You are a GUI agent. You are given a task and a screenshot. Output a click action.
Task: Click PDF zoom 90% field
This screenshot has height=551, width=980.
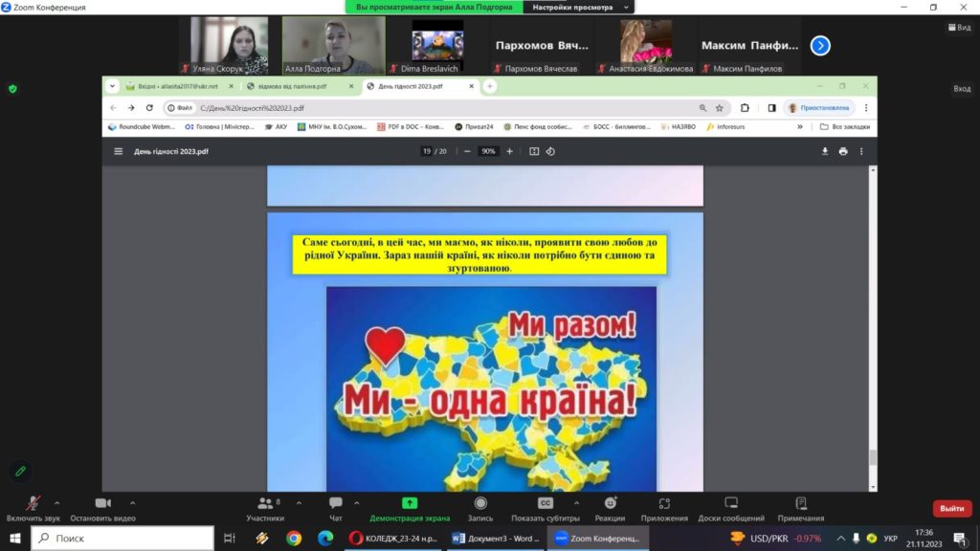(488, 151)
